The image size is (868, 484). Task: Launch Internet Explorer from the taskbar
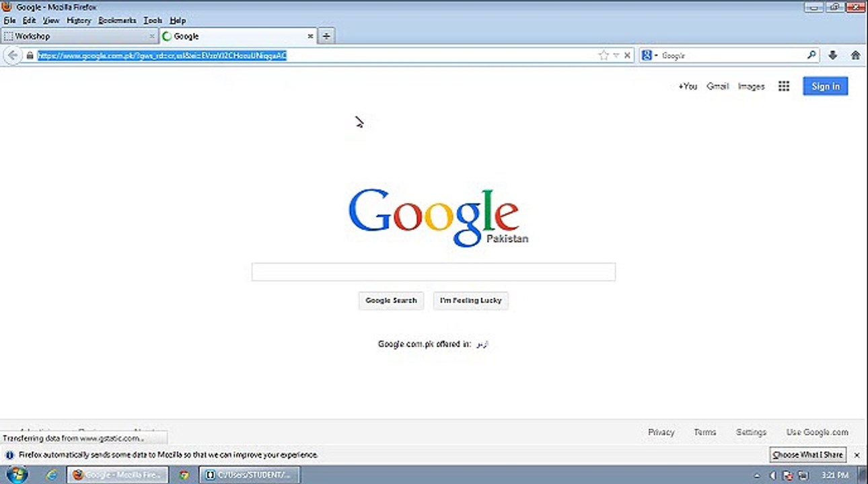coord(52,475)
